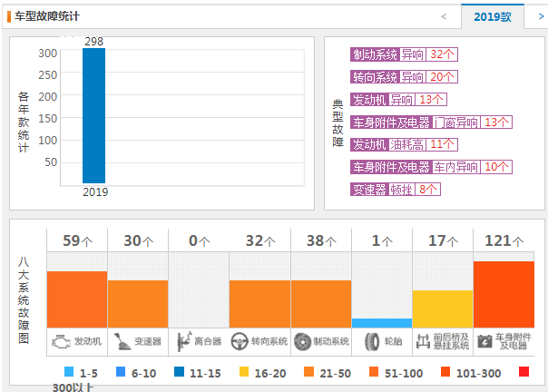Click the 各年款统计 vertical axis label
Viewport: 548px width, 392px height.
[24, 122]
